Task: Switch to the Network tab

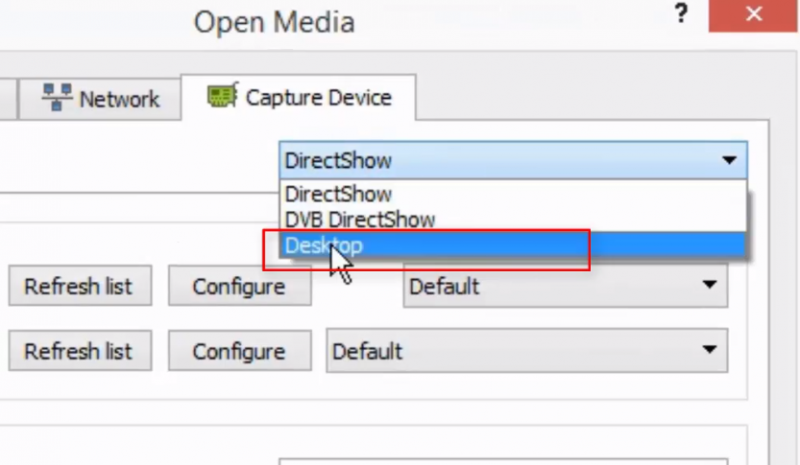Action: coord(100,98)
